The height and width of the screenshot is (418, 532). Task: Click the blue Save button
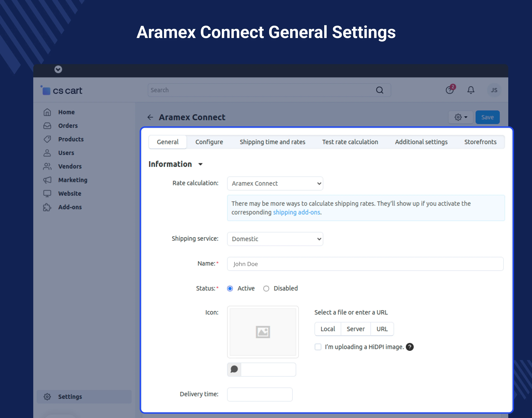(487, 117)
